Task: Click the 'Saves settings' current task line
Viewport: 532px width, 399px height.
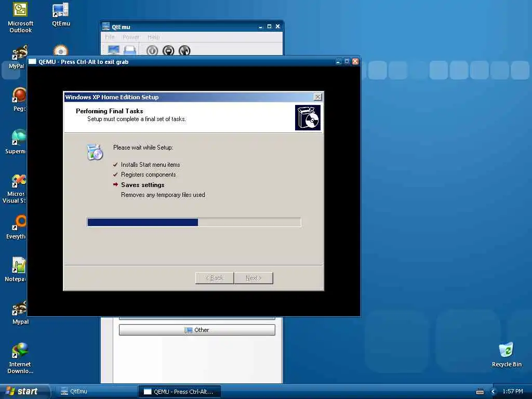Action: tap(142, 185)
